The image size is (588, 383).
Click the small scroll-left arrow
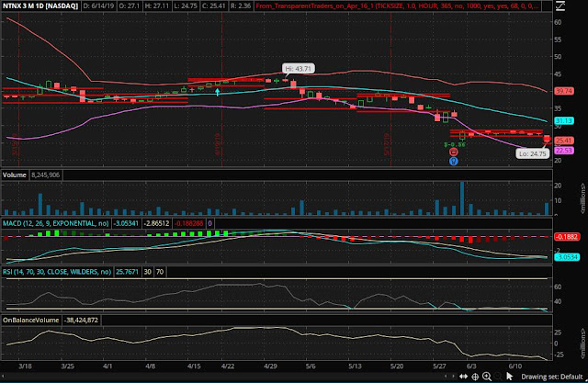pos(446,377)
